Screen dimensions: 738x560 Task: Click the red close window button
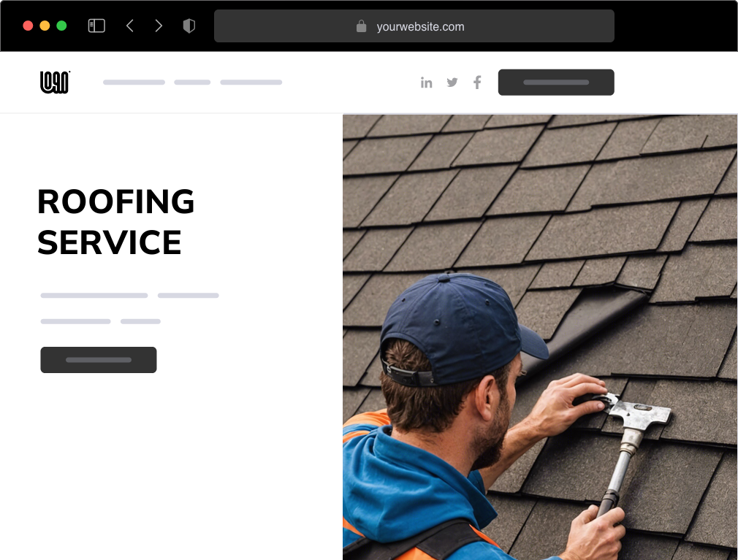[x=28, y=26]
